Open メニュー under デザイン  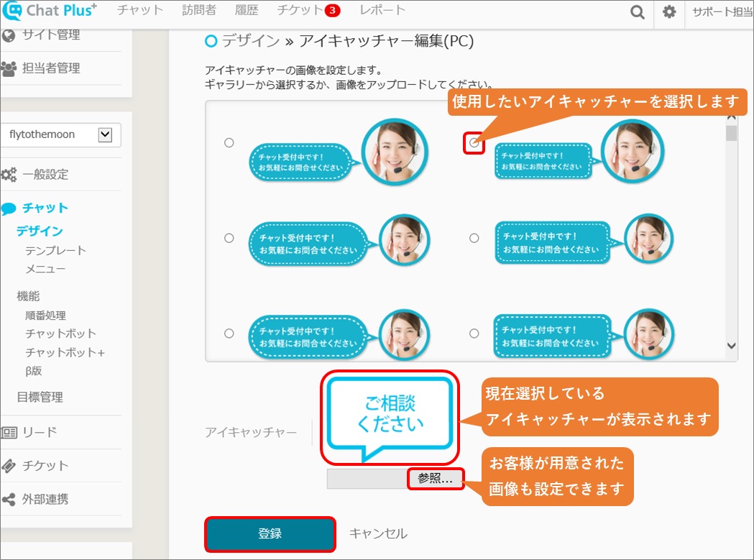point(45,270)
